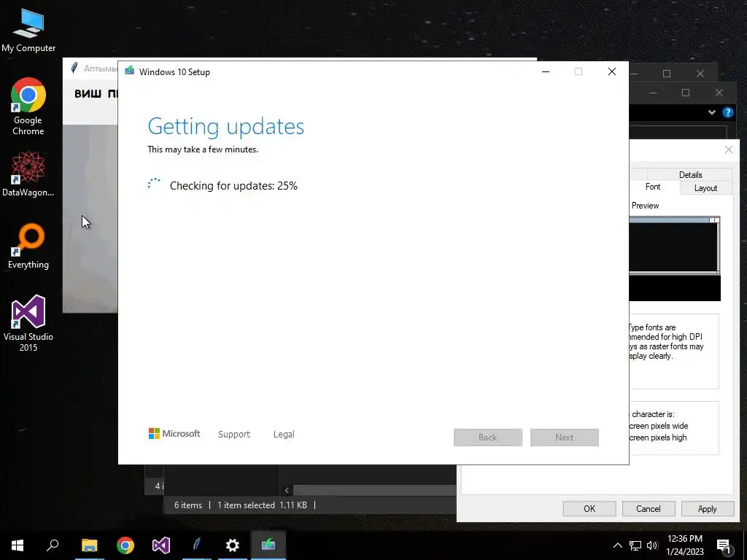Image resolution: width=747 pixels, height=560 pixels.
Task: Select Windows 10 Setup taskbar icon
Action: pyautogui.click(x=268, y=545)
